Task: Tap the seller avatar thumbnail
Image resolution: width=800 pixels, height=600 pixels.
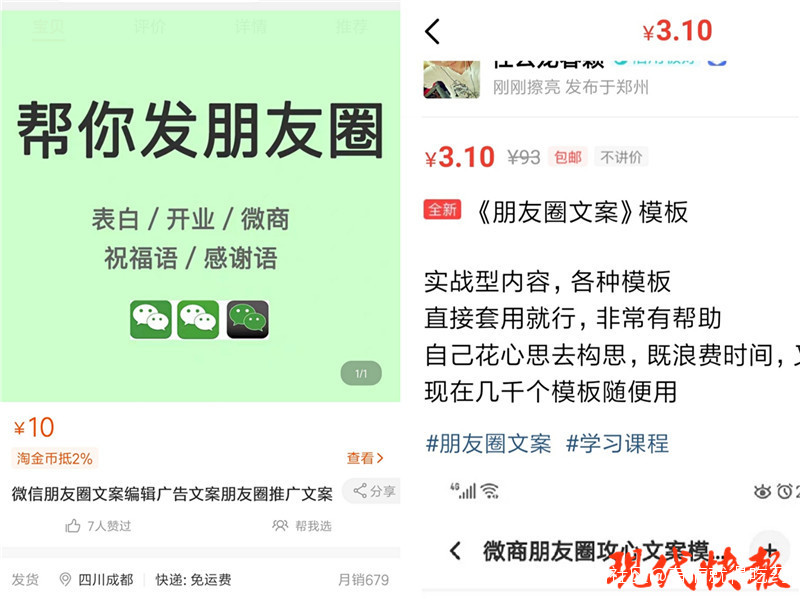Action: [452, 79]
